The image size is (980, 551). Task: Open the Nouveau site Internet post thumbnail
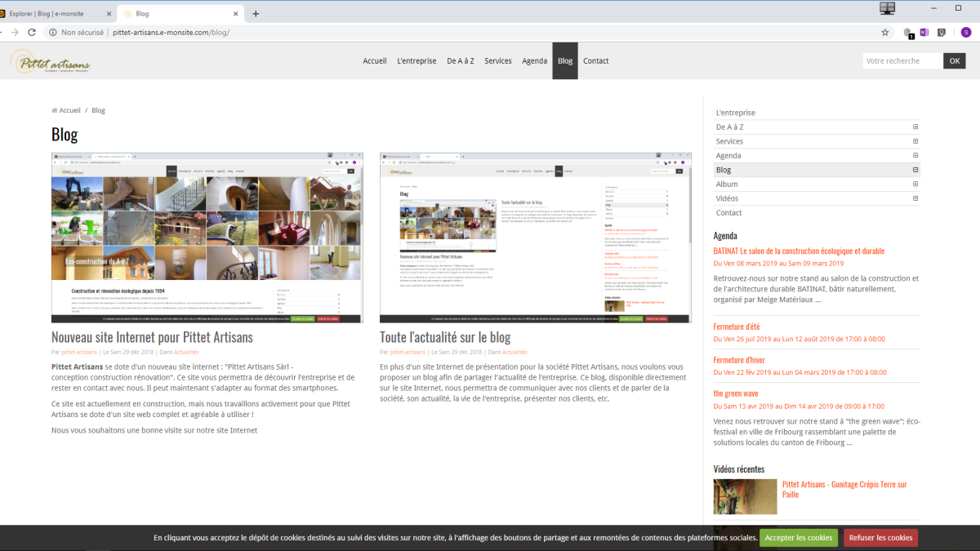coord(207,238)
